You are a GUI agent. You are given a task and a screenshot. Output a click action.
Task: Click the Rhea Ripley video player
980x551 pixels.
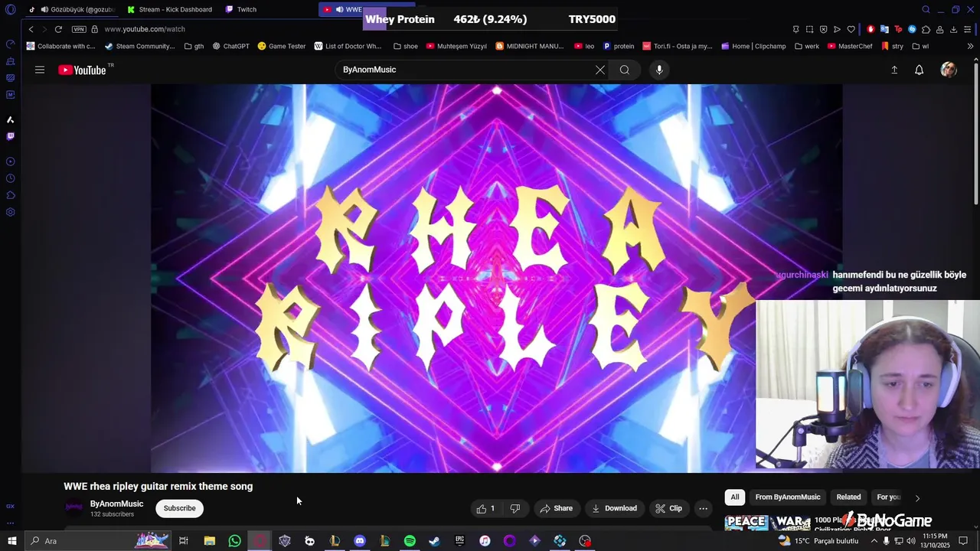(496, 279)
